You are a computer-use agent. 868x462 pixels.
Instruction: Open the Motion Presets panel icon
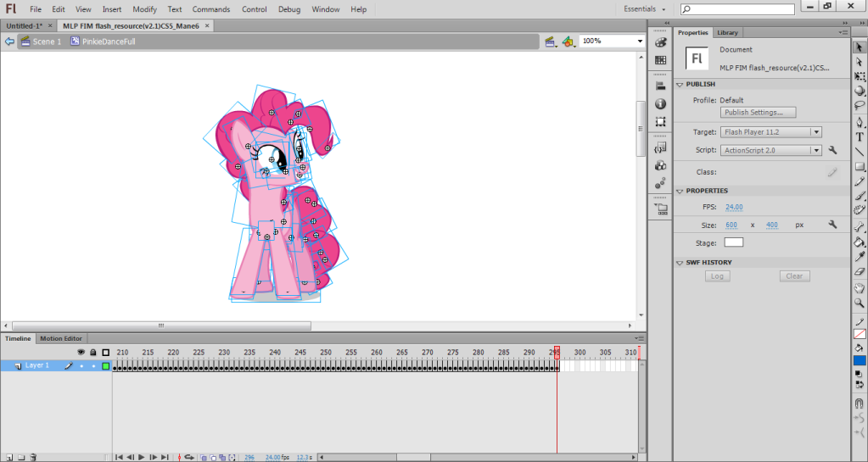[660, 183]
